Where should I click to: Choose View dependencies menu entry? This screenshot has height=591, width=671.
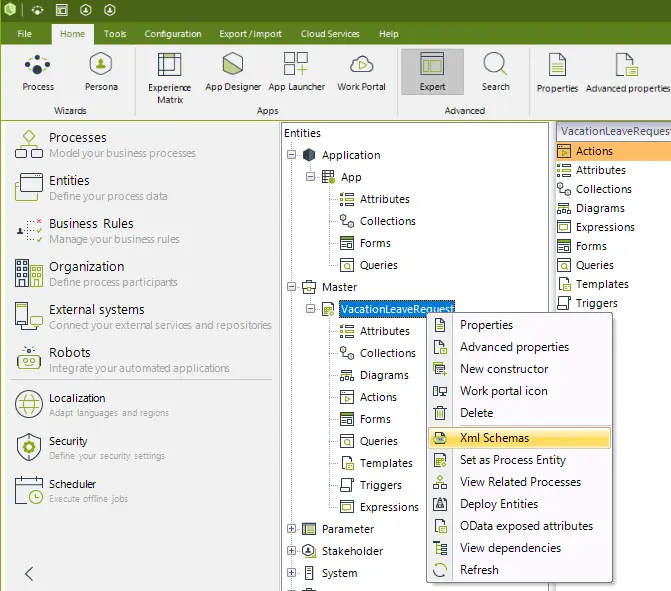click(x=519, y=548)
